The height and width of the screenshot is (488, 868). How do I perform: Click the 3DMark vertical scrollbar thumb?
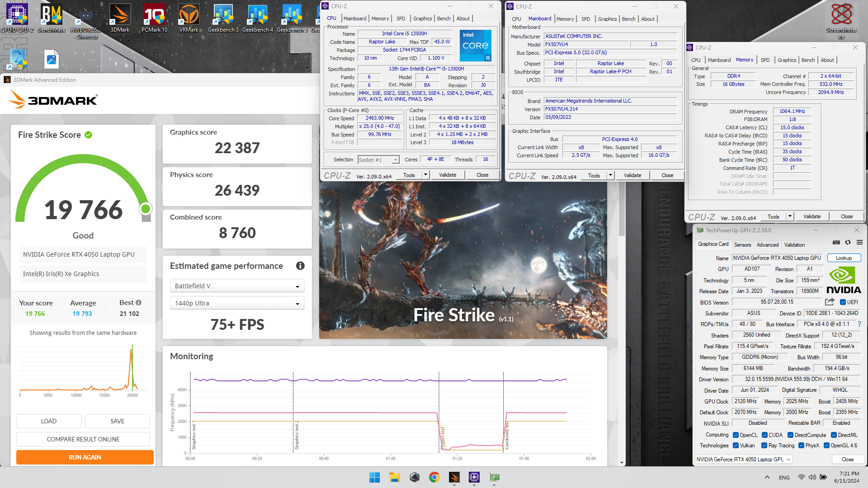[622, 209]
